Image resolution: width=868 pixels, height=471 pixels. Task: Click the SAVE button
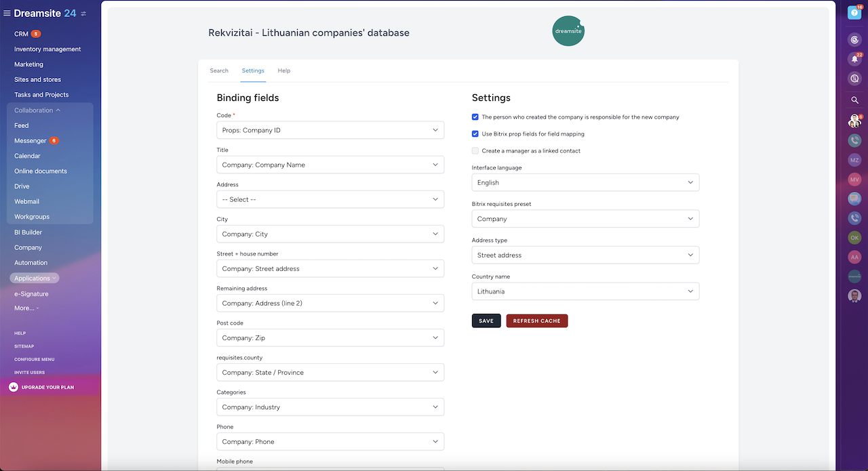tap(486, 321)
